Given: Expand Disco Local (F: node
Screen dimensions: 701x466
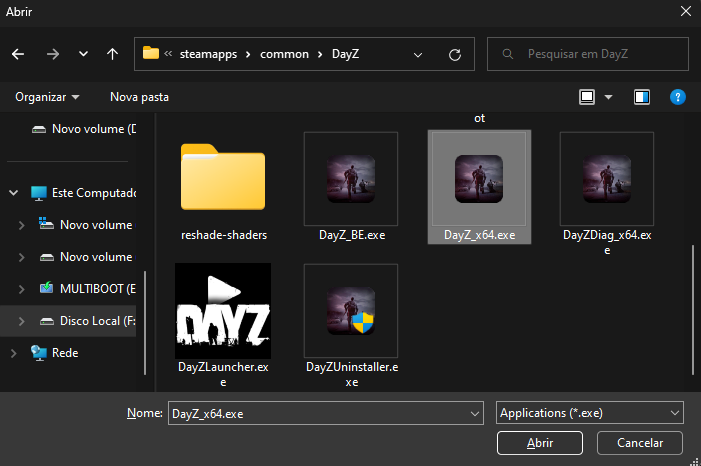Looking at the screenshot, I should (x=21, y=321).
